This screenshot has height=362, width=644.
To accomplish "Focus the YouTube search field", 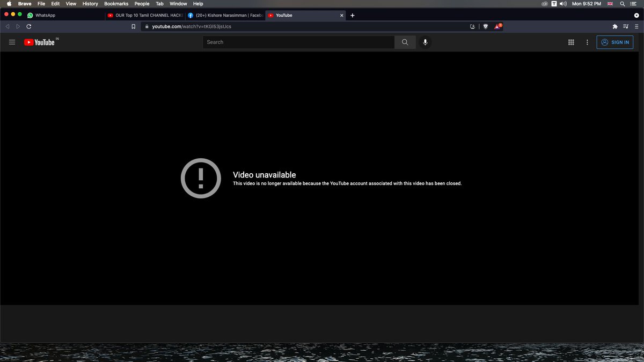I will point(298,42).
